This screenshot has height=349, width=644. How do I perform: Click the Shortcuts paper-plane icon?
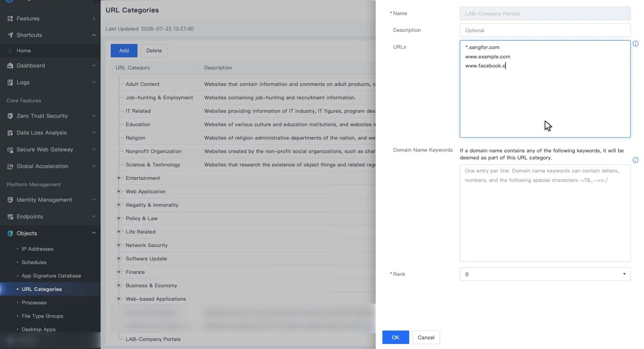tap(10, 35)
